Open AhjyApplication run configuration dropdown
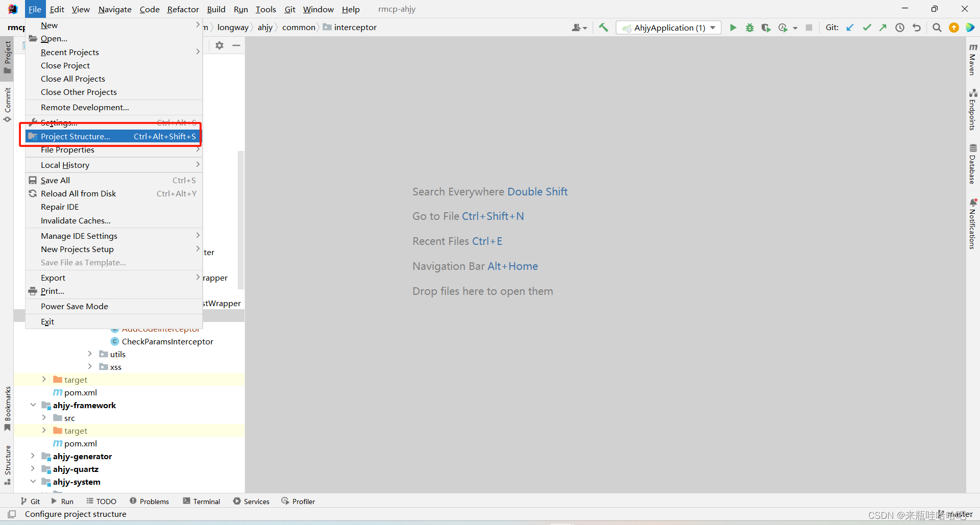 (713, 28)
